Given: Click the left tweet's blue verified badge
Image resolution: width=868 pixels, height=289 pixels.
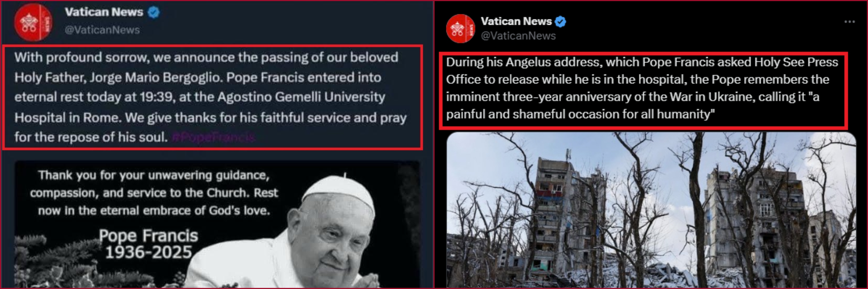Looking at the screenshot, I should coord(154,12).
